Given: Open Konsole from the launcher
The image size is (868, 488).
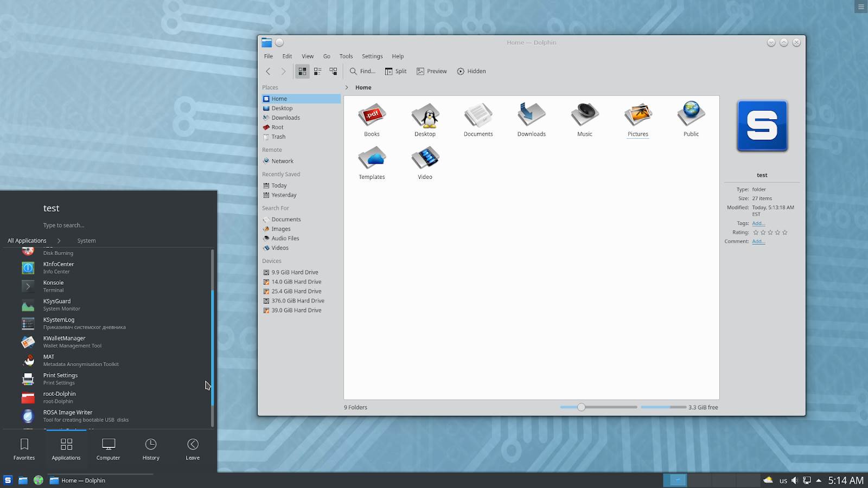Looking at the screenshot, I should pos(53,286).
